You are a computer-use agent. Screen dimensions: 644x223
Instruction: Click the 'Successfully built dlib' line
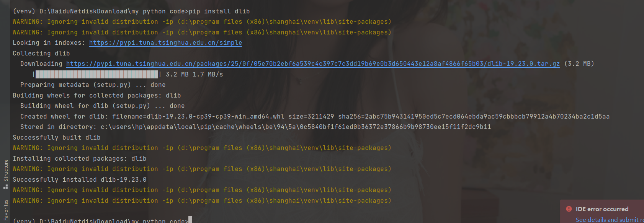[x=57, y=137]
